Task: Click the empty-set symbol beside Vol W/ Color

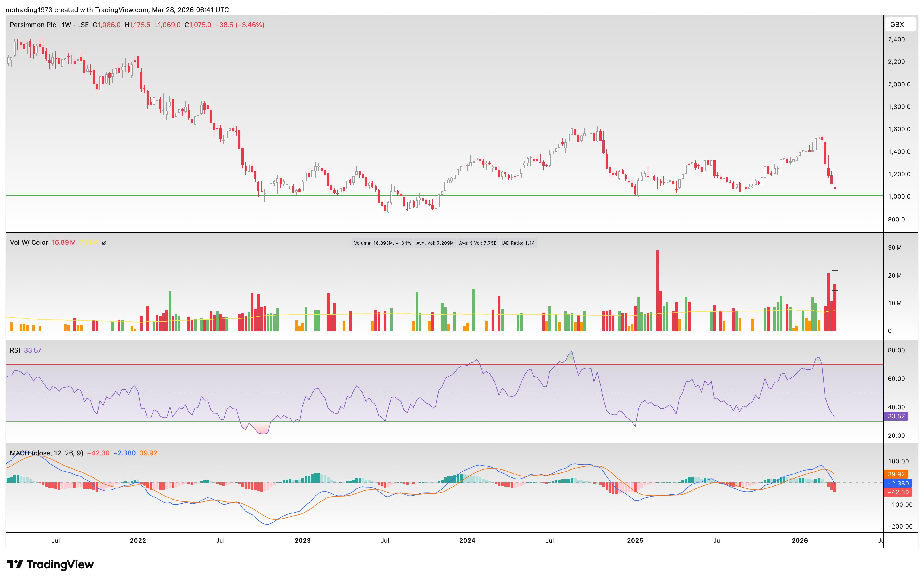Action: click(104, 243)
